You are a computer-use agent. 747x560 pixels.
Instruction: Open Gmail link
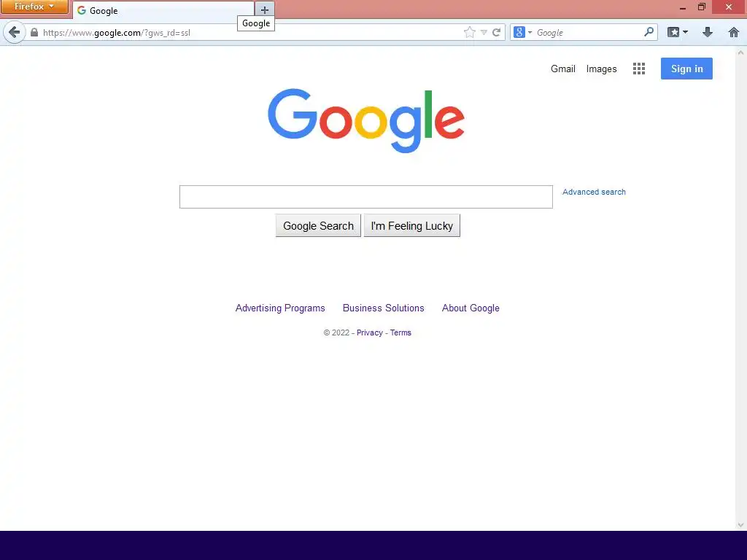click(x=563, y=69)
